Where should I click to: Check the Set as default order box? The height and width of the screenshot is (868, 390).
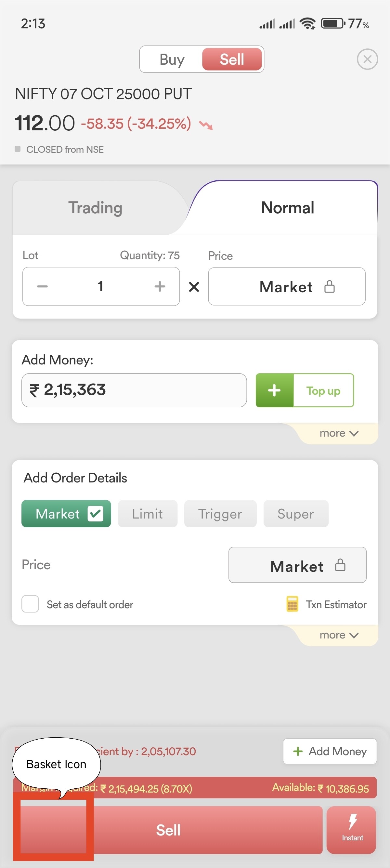click(x=30, y=604)
